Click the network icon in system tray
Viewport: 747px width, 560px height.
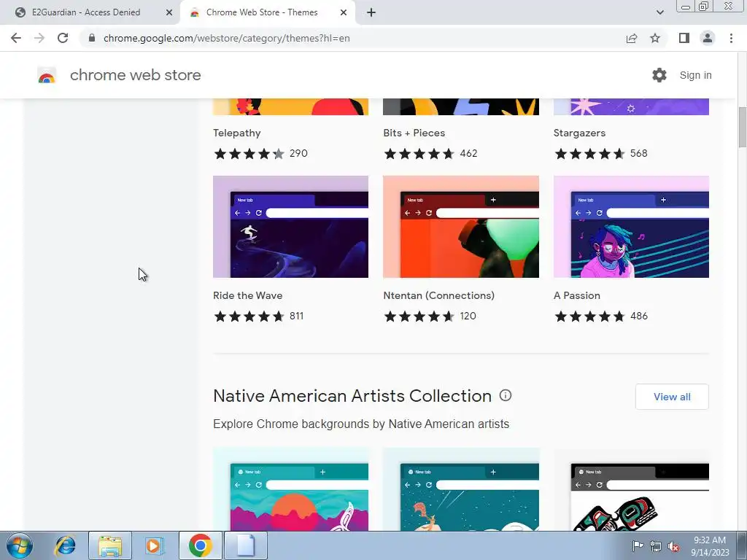pyautogui.click(x=656, y=546)
